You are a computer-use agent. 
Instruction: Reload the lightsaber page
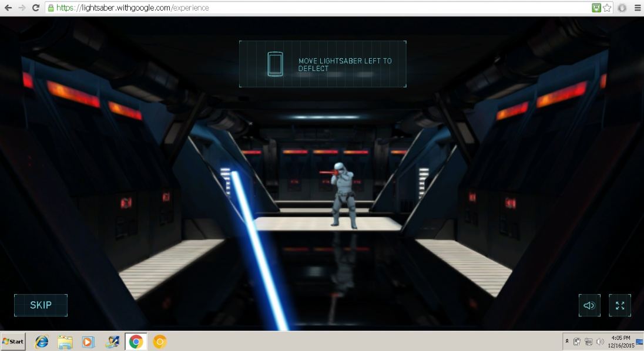pyautogui.click(x=36, y=8)
